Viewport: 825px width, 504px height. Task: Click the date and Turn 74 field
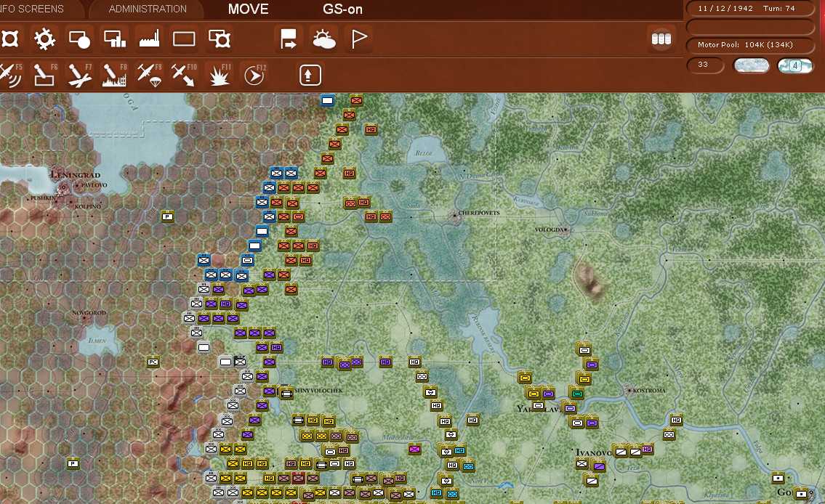[749, 9]
